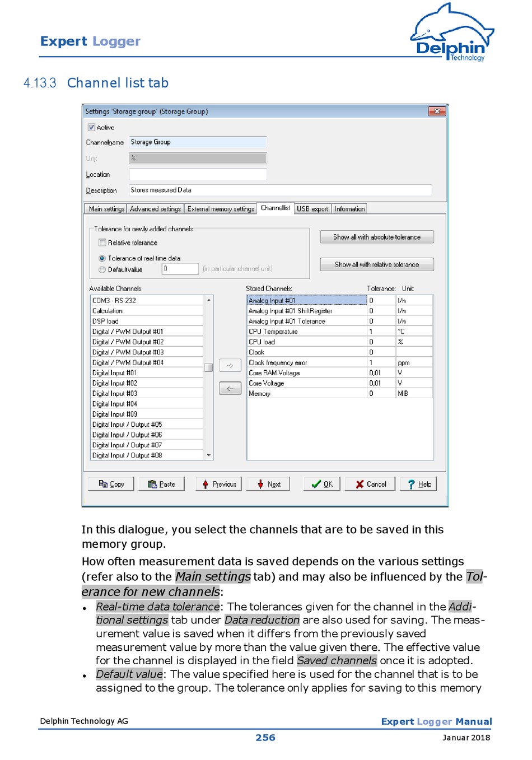Screen dimensions: 532x760
Task: Select the Defaultvalue radio option
Action: pos(102,269)
